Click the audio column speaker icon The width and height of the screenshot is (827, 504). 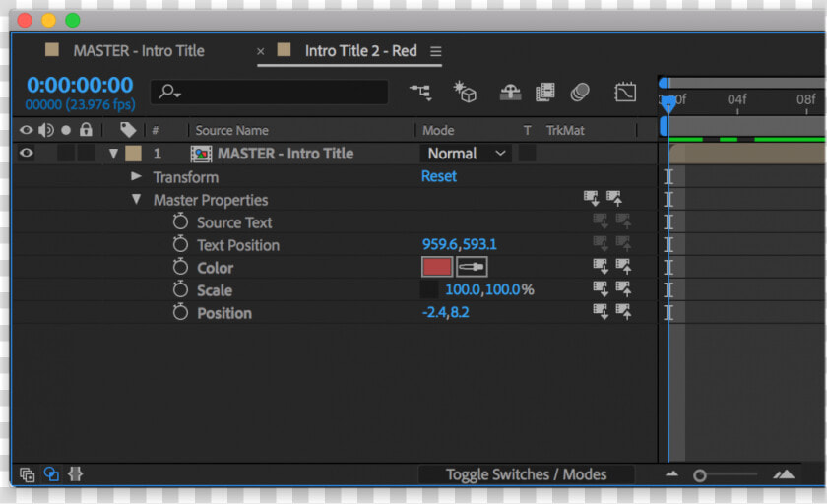pos(46,130)
